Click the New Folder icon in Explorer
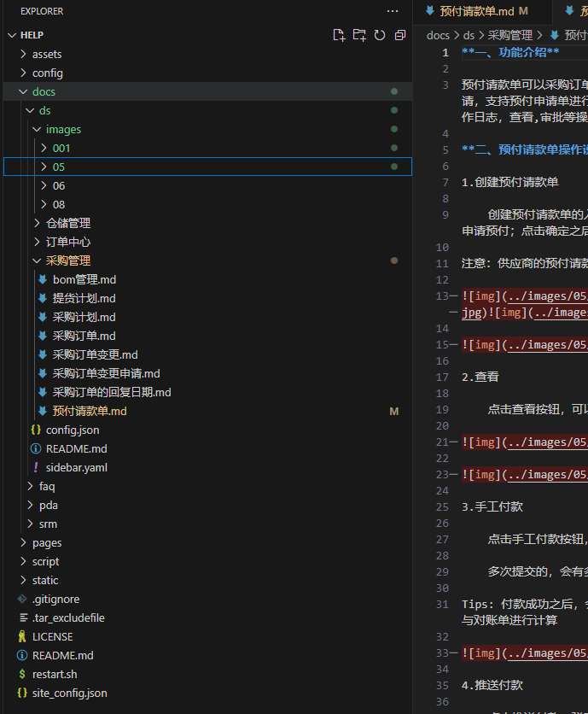 (x=359, y=35)
